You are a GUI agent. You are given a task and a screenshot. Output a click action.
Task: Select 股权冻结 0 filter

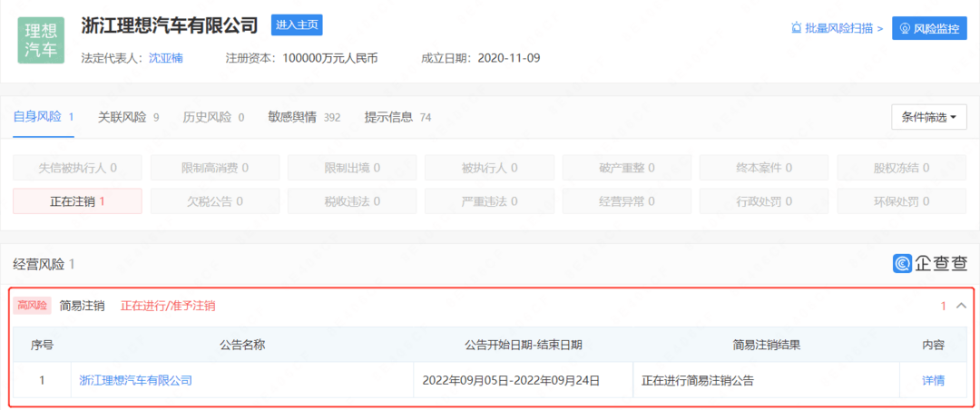(x=902, y=168)
